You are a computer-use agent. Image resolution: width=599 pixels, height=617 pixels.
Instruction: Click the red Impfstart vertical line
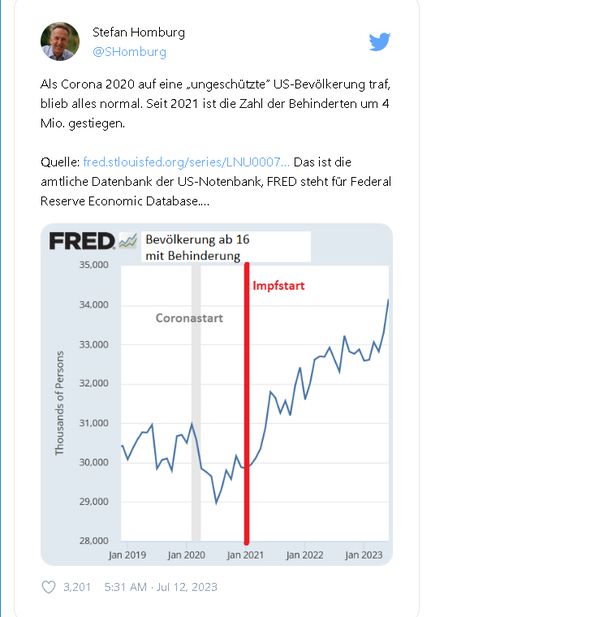[247, 403]
